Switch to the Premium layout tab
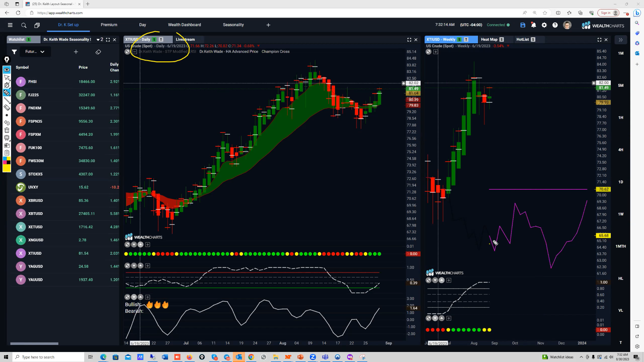 [109, 25]
